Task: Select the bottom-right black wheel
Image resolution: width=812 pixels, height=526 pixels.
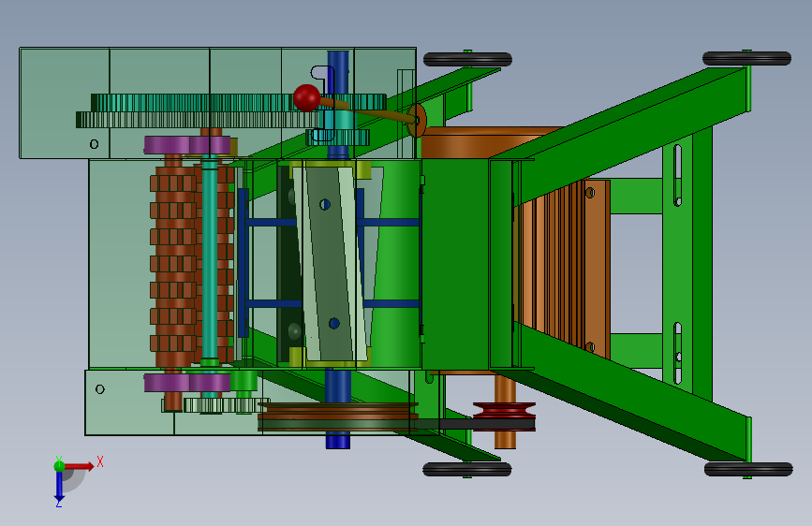Action: pyautogui.click(x=748, y=470)
